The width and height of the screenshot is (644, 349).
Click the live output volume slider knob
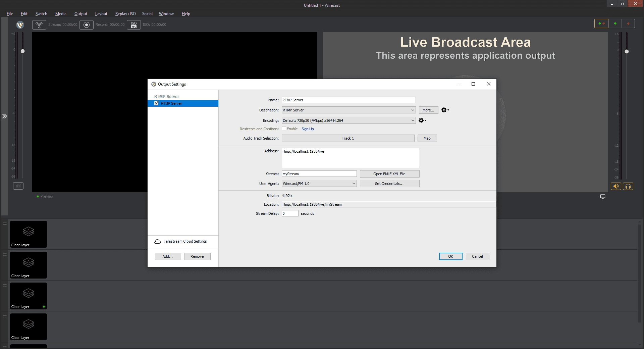(x=627, y=51)
